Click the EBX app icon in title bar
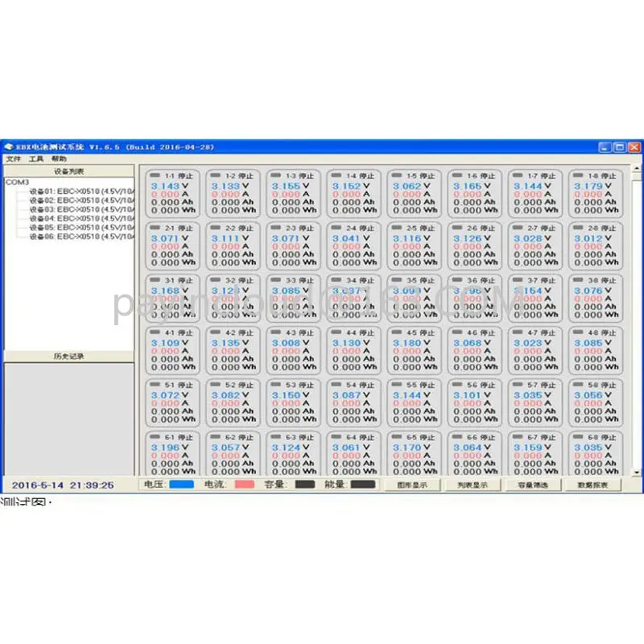644x644 pixels. tap(9, 147)
